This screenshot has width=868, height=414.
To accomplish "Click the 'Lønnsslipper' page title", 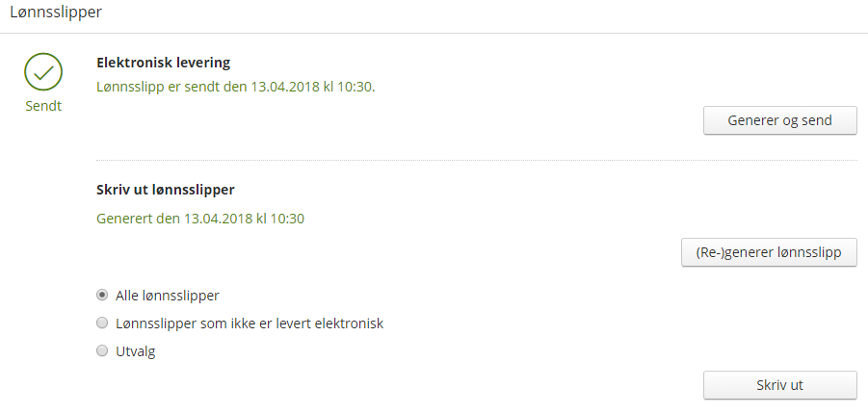I will tap(56, 13).
